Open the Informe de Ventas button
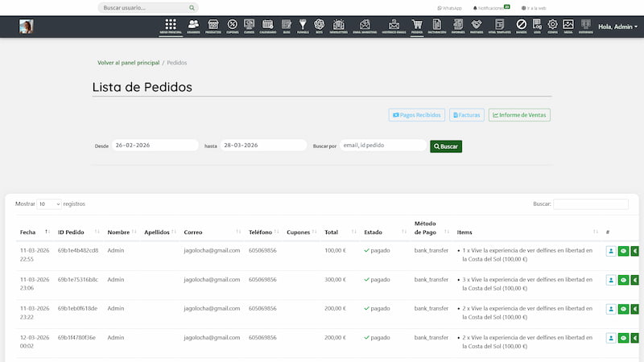This screenshot has height=362, width=644. click(x=519, y=115)
